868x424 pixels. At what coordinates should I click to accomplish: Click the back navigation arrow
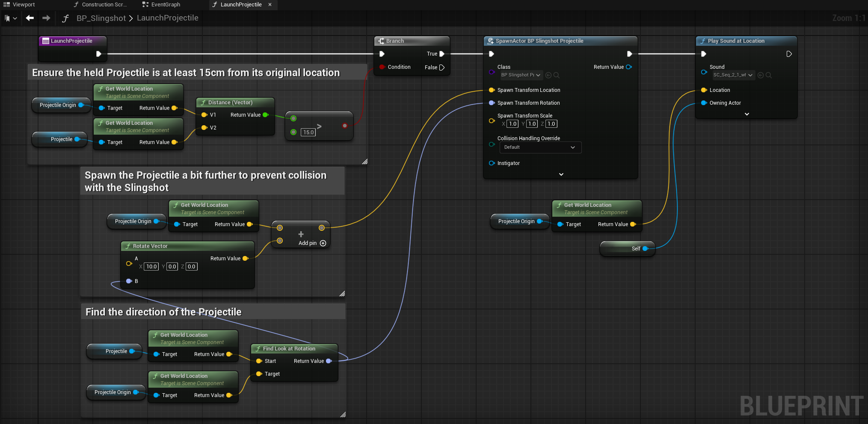(30, 18)
